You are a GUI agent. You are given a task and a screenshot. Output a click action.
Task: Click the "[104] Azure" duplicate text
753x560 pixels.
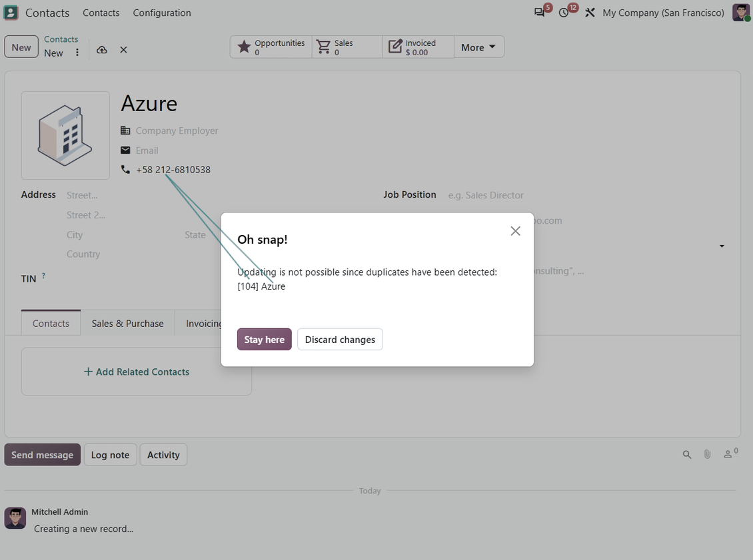(x=261, y=286)
